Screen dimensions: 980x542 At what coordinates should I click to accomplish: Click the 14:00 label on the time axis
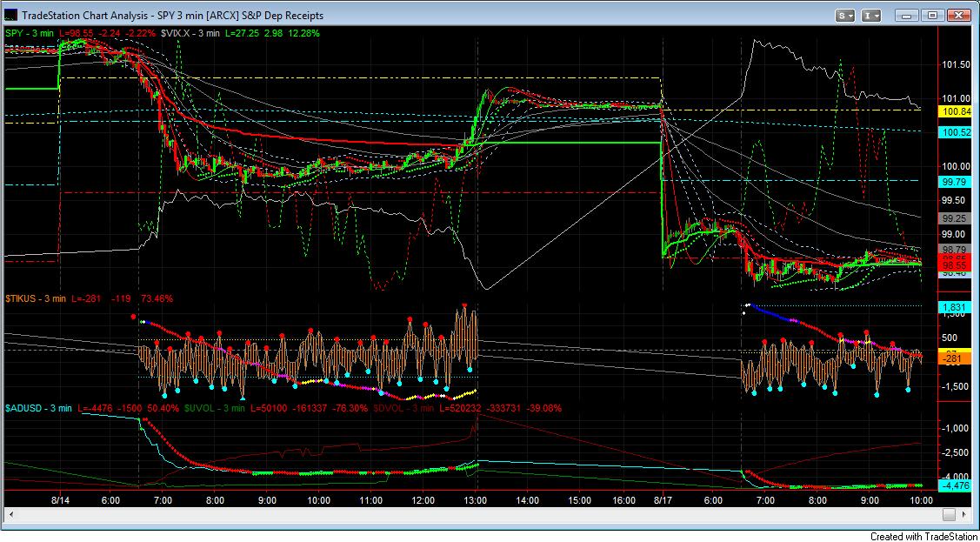528,501
